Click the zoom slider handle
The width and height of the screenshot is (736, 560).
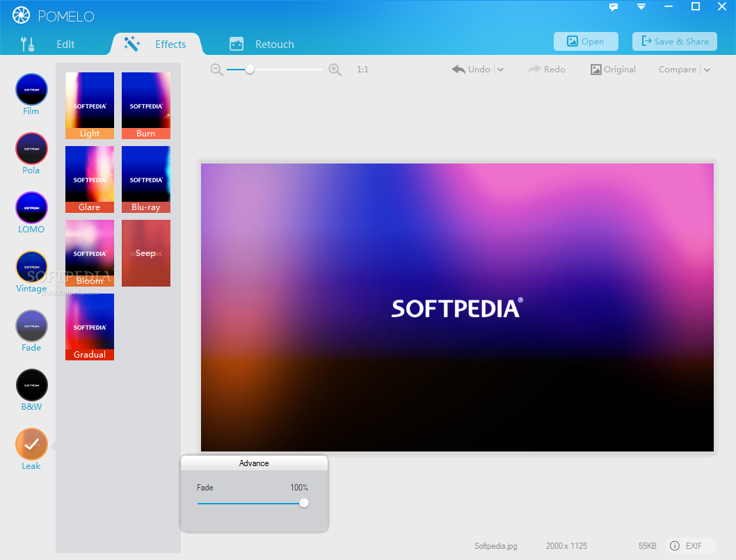click(x=250, y=70)
